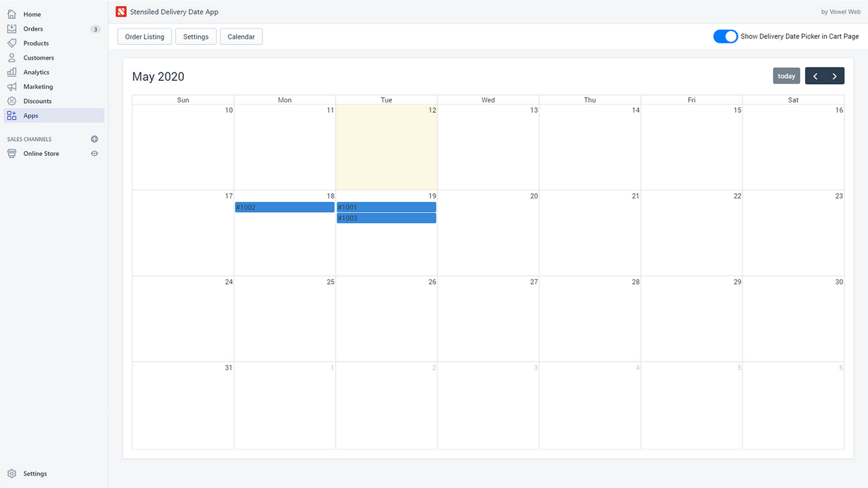Go back using previous month arrow
868x488 pixels.
pyautogui.click(x=815, y=75)
